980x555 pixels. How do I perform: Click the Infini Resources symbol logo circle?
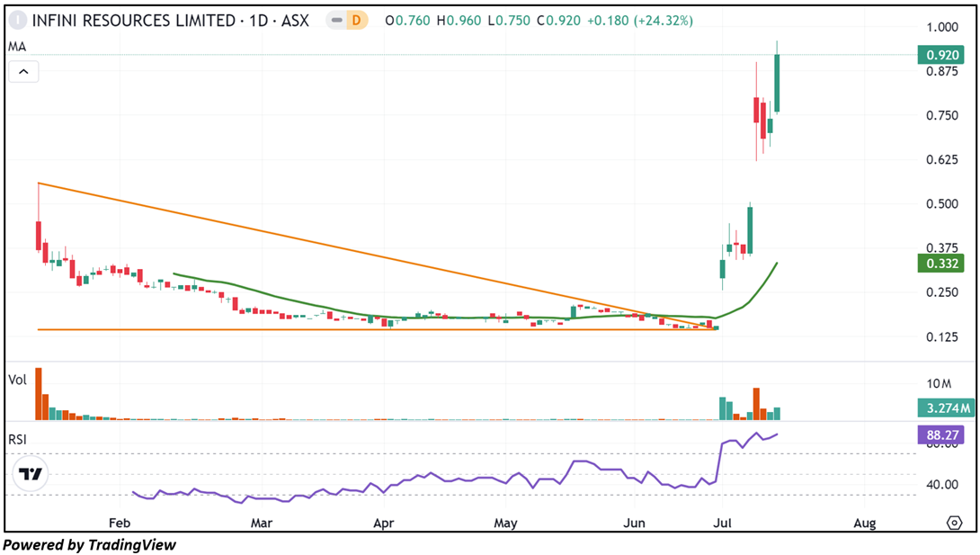click(17, 21)
